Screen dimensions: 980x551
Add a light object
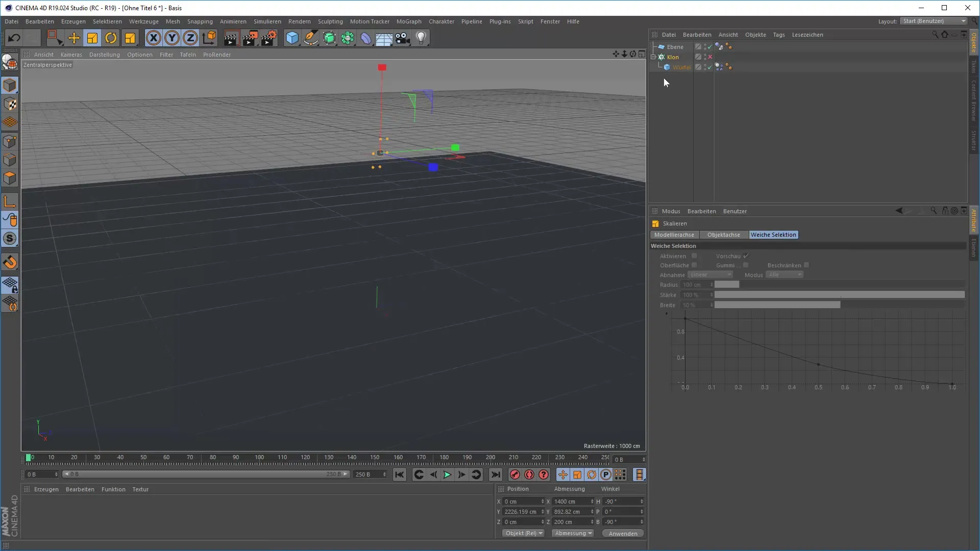pos(421,38)
